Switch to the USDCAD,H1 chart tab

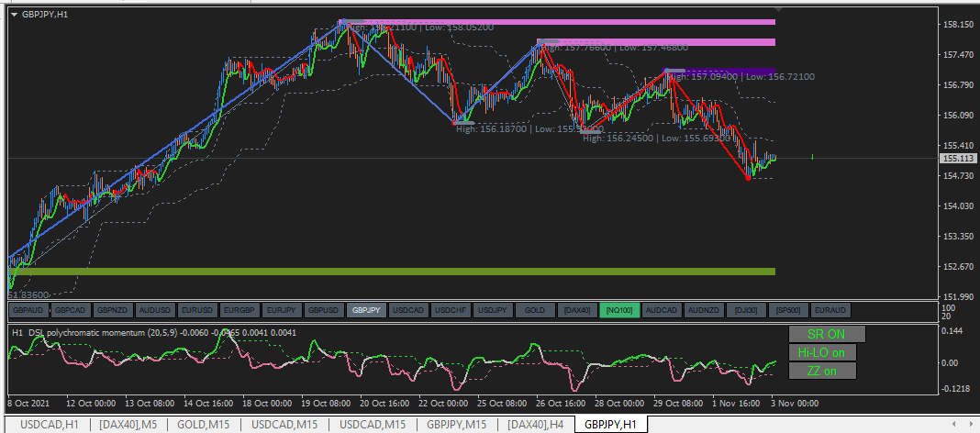50,425
